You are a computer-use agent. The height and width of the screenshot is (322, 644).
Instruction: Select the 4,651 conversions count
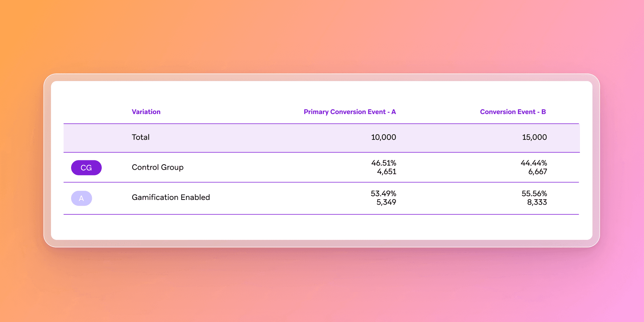pyautogui.click(x=386, y=172)
